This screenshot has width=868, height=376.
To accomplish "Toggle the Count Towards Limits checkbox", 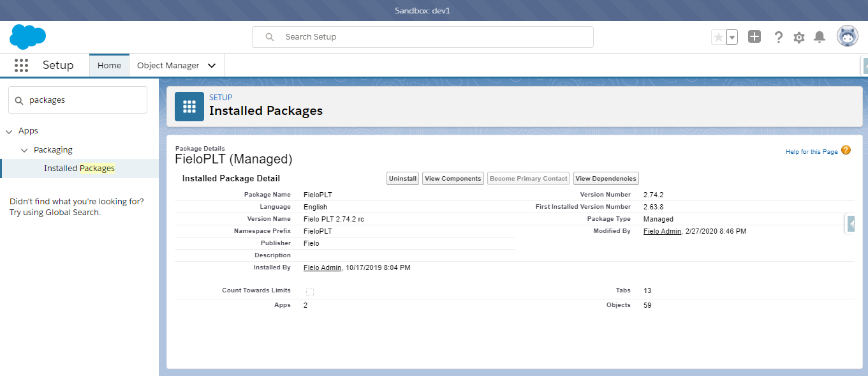I will click(x=310, y=292).
